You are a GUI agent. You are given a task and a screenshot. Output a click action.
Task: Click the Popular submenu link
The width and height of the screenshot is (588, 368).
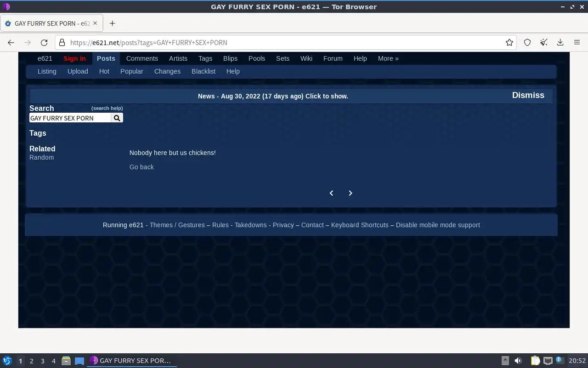(x=132, y=71)
